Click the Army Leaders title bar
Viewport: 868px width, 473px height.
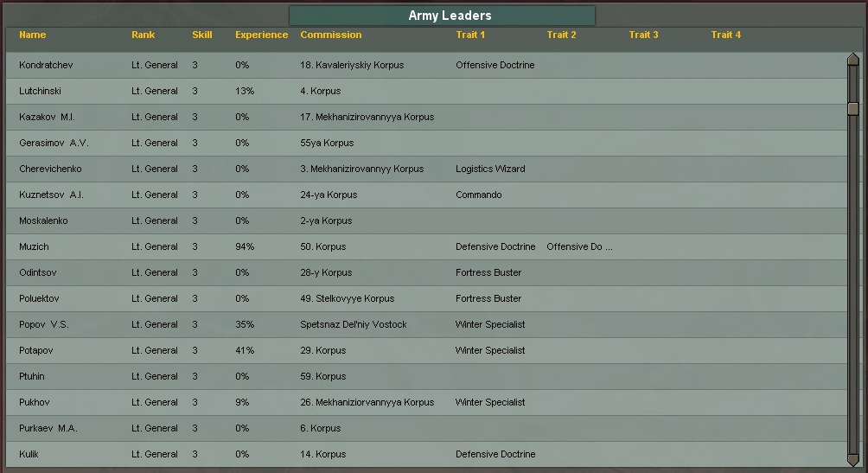(x=442, y=16)
